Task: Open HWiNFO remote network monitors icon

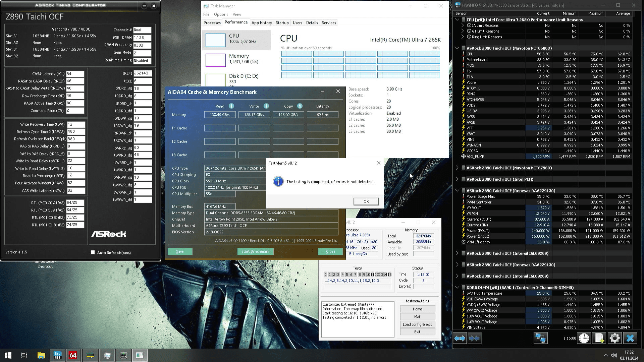Action: point(540,338)
